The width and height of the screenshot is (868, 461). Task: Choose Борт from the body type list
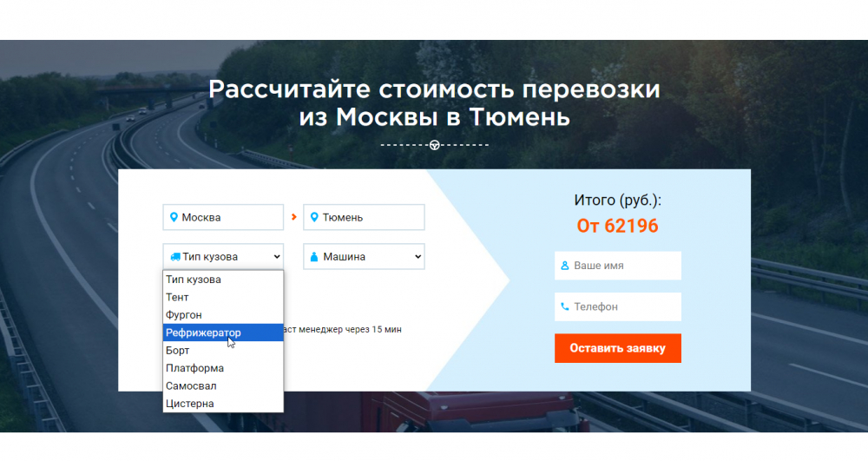click(x=223, y=351)
